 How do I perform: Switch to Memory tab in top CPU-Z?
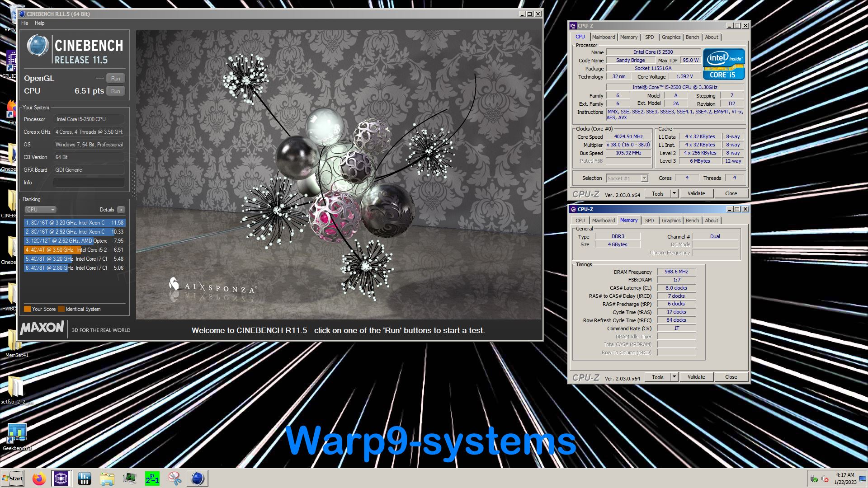(629, 37)
